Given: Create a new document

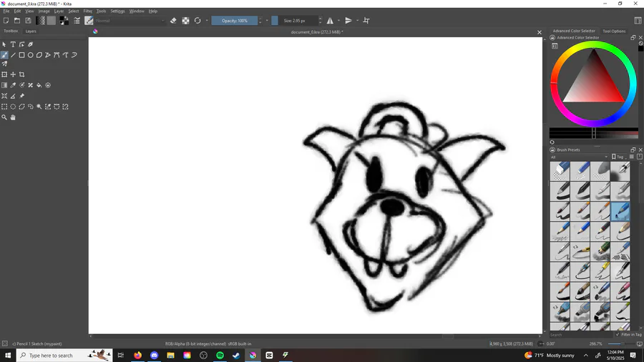Looking at the screenshot, I should tap(6, 21).
